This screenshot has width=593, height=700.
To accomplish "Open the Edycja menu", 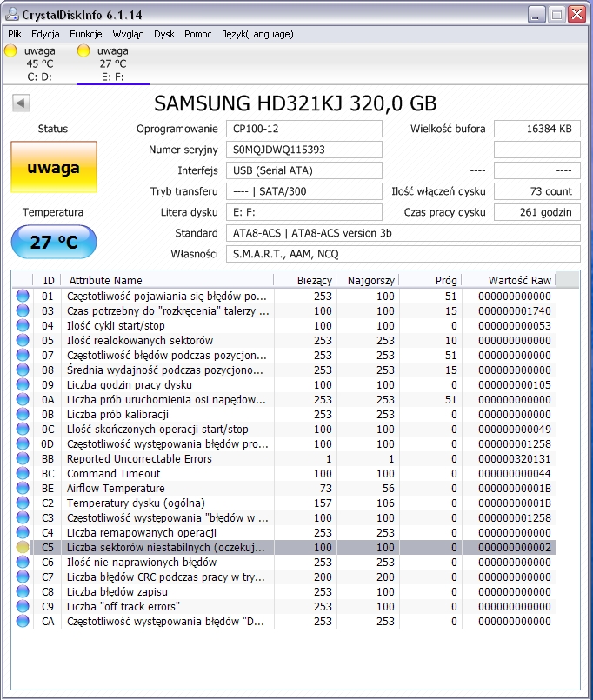I will coord(45,34).
